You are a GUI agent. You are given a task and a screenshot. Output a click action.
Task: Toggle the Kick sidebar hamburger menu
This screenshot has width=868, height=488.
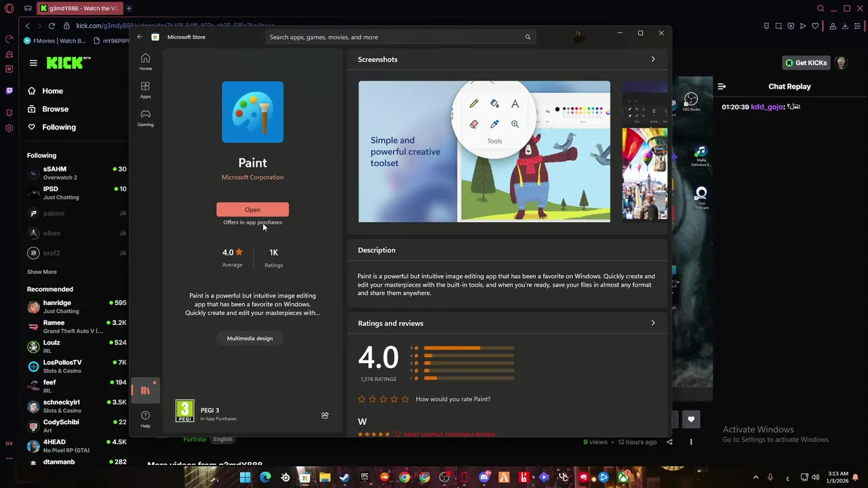tap(33, 63)
